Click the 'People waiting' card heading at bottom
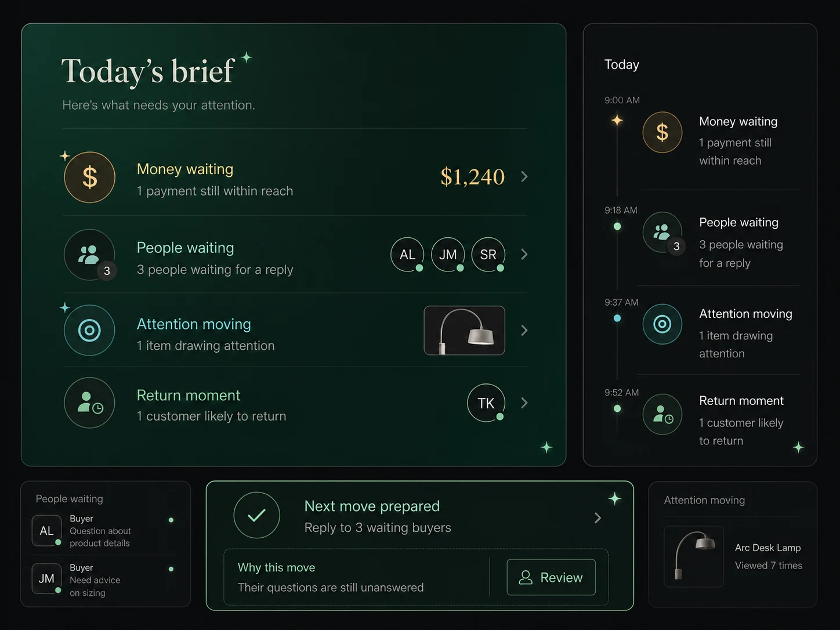 70,499
